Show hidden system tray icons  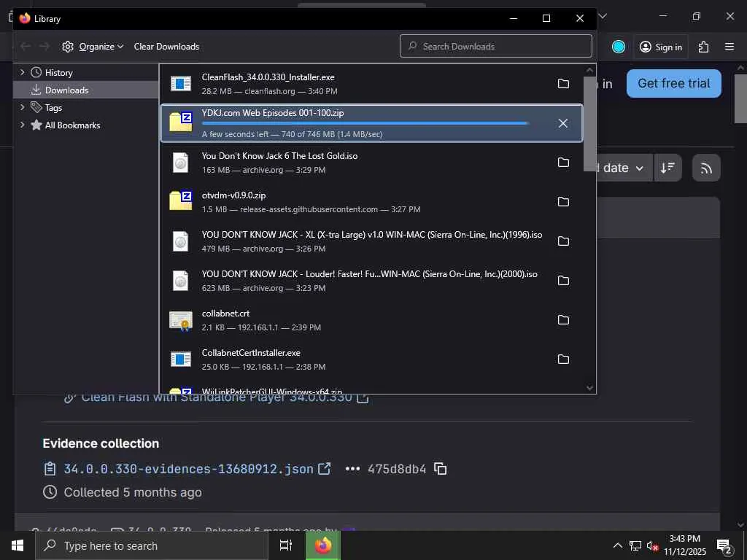(x=617, y=545)
